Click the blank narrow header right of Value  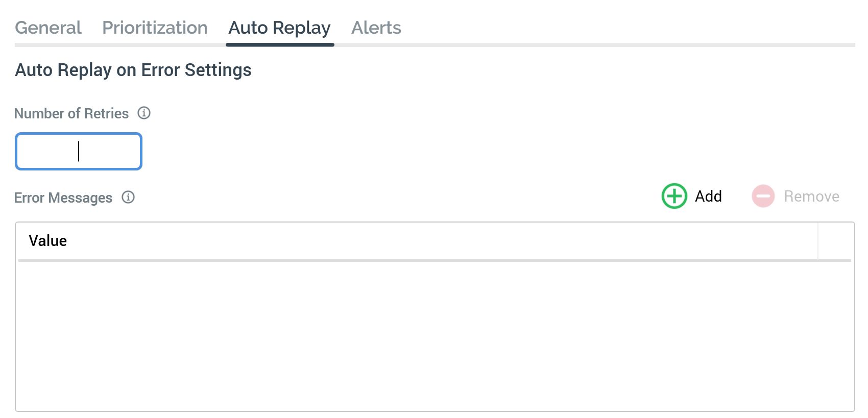click(835, 241)
